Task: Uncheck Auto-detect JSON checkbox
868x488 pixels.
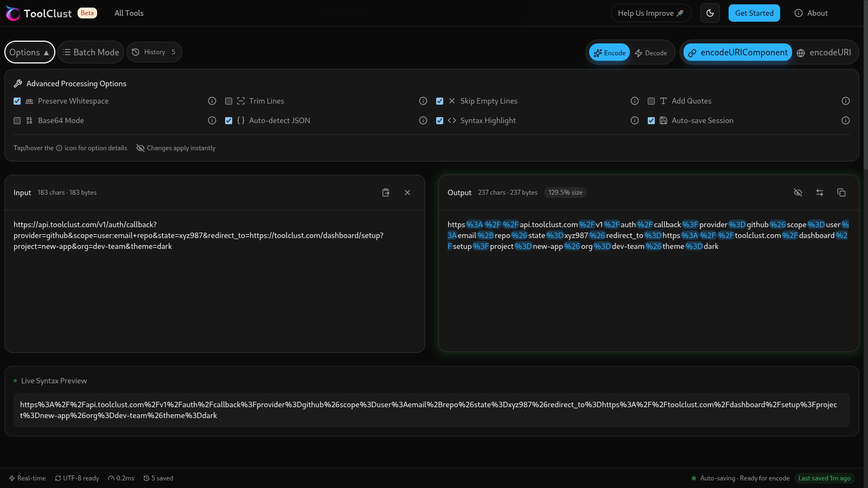Action: click(228, 120)
